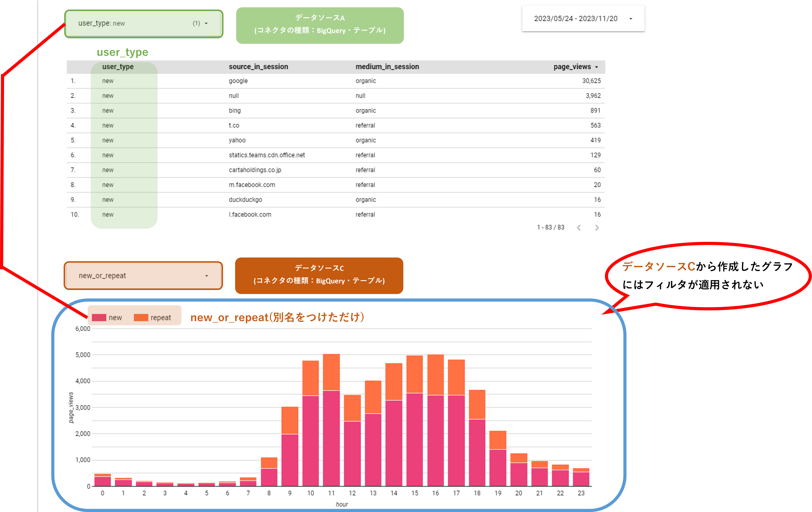Select the 'bing' source cell
Viewport: 812px width, 512px height.
click(x=235, y=111)
